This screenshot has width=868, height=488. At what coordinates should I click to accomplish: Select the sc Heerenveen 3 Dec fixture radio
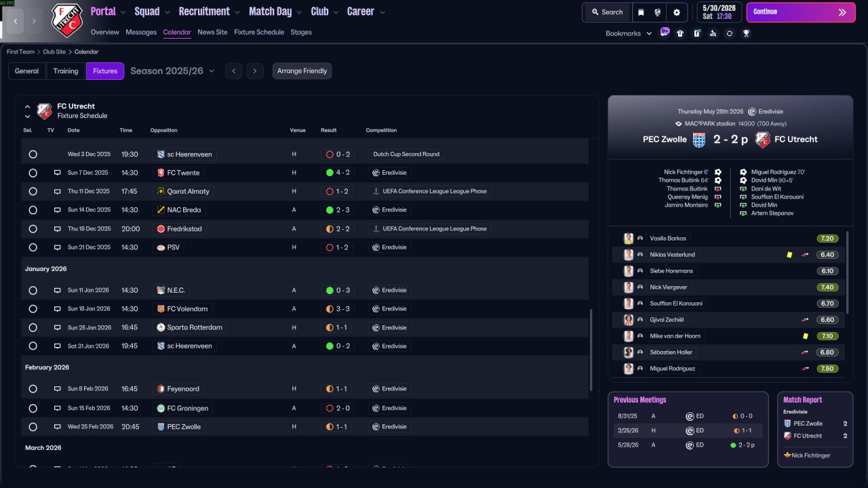(33, 155)
